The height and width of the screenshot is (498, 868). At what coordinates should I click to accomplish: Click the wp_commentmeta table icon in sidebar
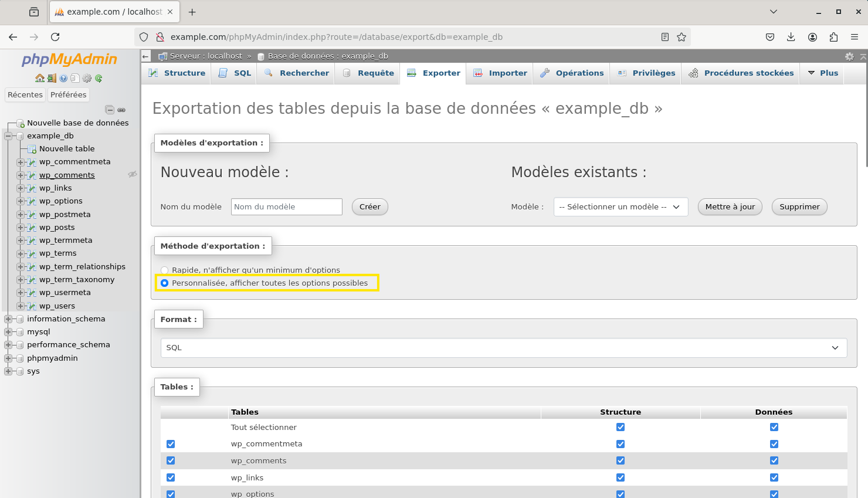(32, 162)
